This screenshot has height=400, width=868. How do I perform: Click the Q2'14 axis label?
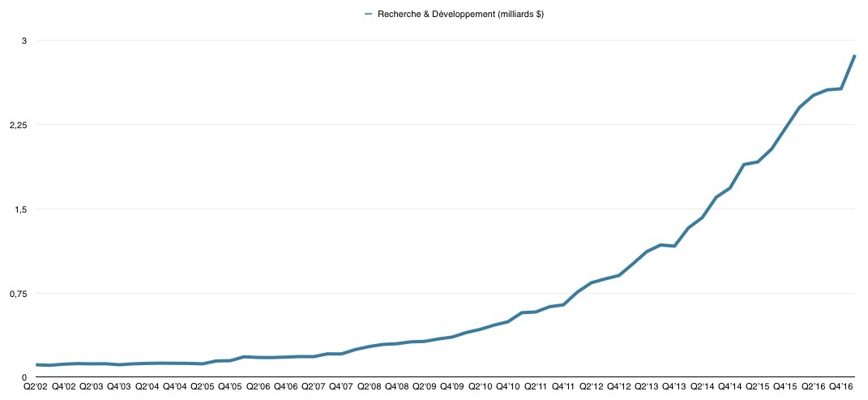(x=703, y=386)
